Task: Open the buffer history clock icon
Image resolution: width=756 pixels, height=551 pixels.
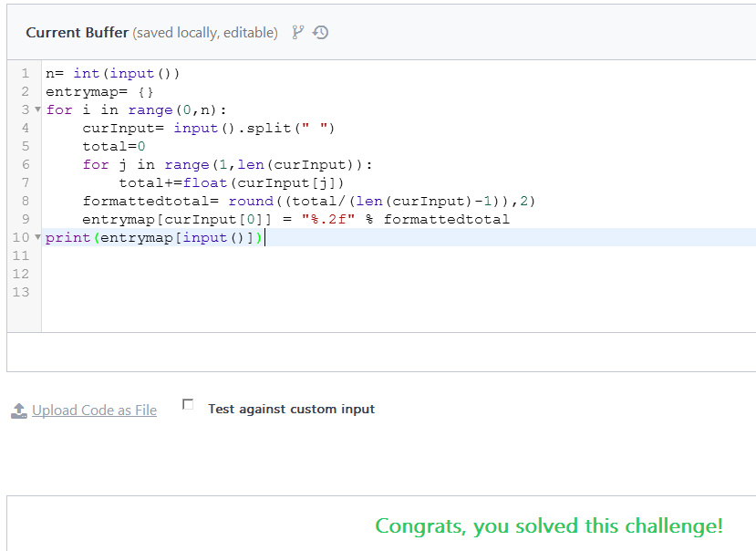Action: [x=320, y=33]
